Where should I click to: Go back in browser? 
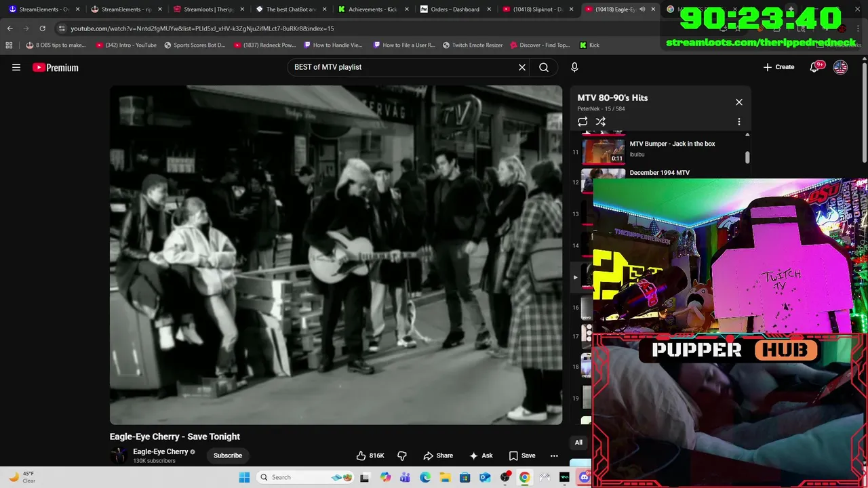pyautogui.click(x=10, y=28)
